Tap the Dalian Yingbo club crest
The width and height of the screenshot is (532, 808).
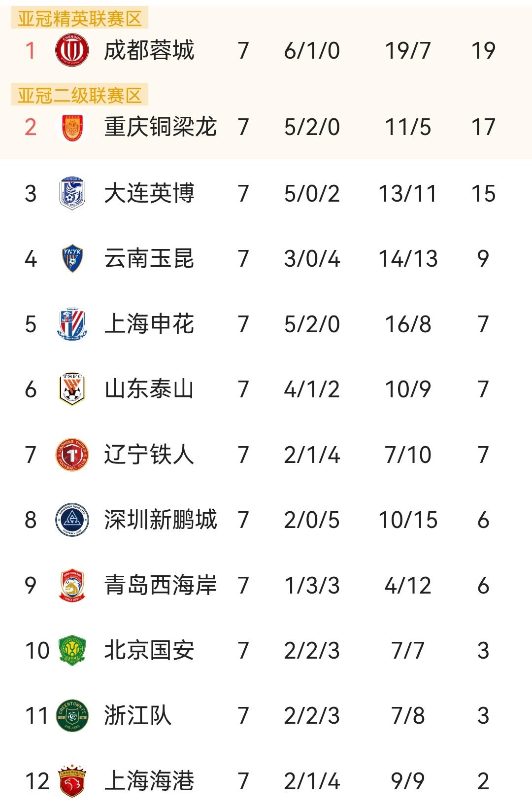(x=72, y=193)
